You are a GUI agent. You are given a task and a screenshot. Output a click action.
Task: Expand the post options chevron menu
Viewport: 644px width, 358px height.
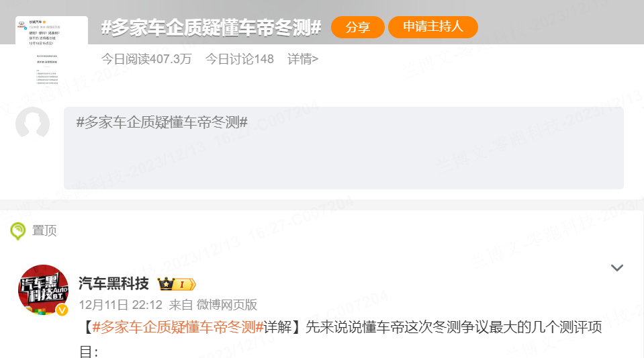(x=617, y=268)
